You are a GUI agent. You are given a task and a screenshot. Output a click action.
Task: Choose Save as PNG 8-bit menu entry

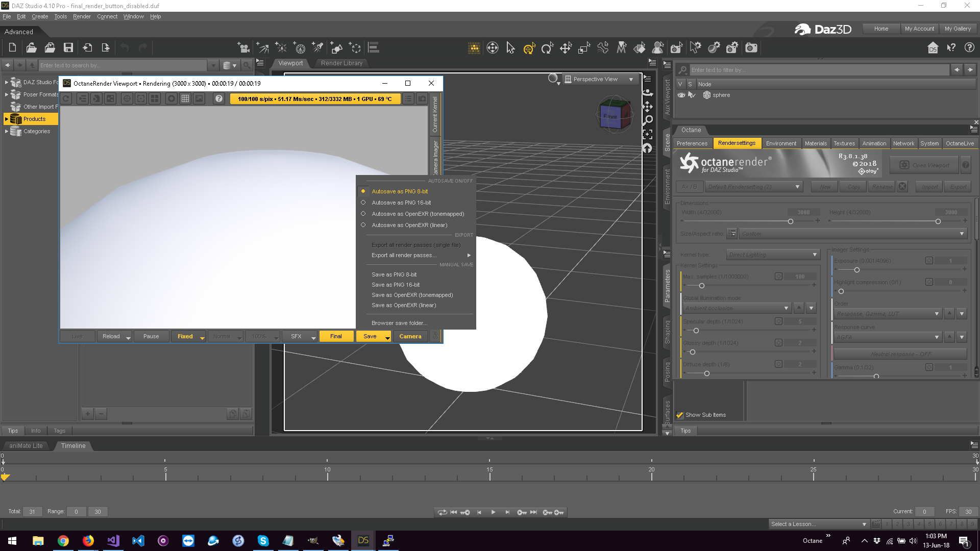tap(394, 274)
